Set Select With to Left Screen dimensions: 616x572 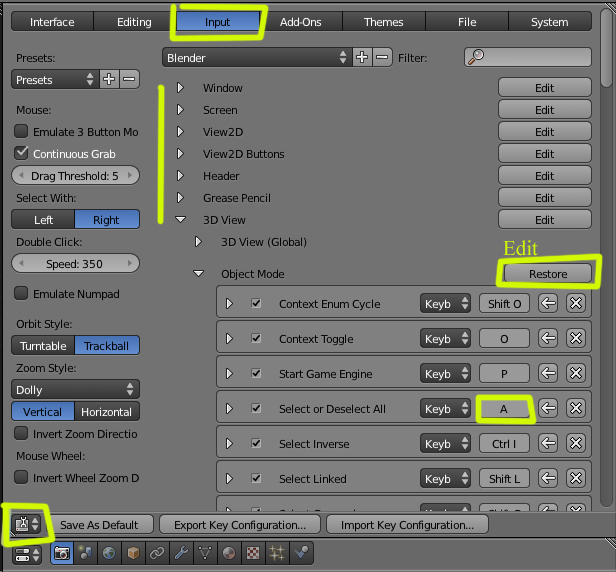pos(43,220)
